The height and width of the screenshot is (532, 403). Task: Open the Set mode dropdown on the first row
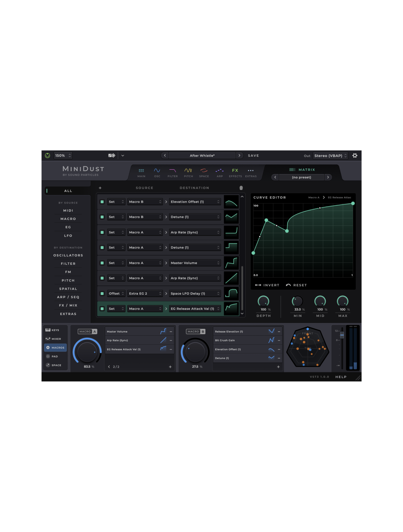116,202
